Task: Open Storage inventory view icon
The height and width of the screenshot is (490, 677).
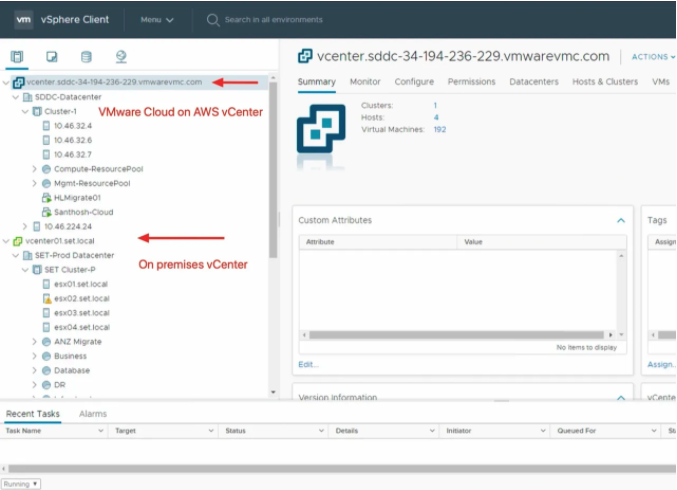Action: point(86,57)
